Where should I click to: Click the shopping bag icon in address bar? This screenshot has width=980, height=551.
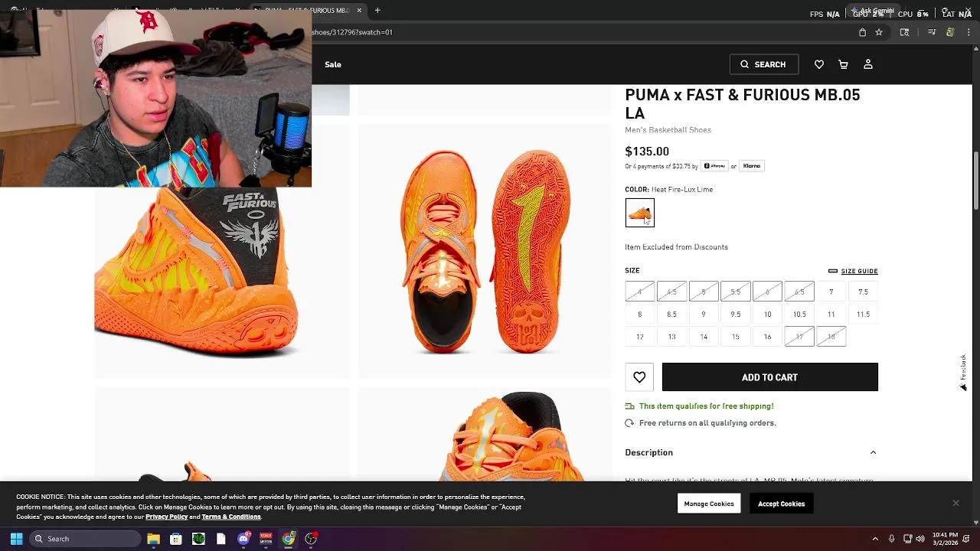(x=862, y=32)
